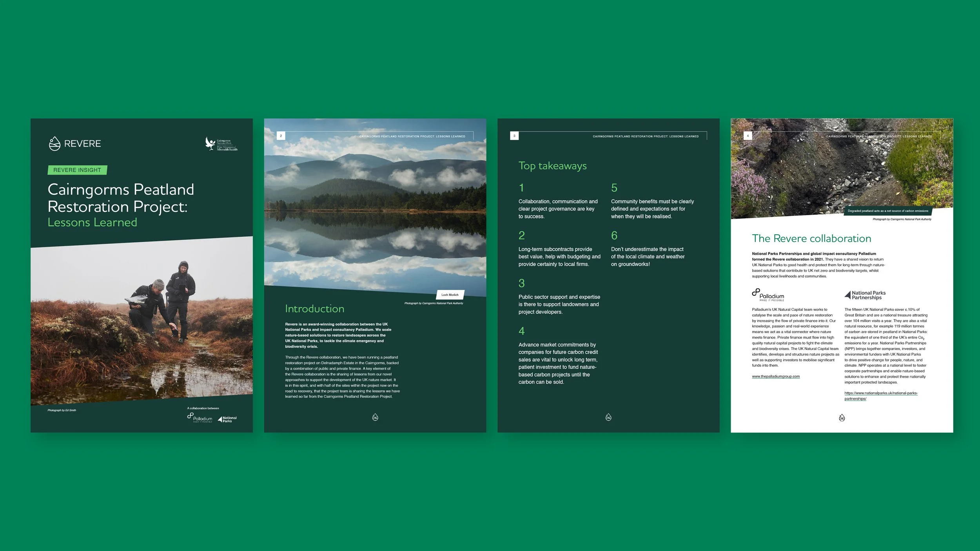980x551 pixels.
Task: Click droplet icon at bottom of Revere collaboration page
Action: (x=842, y=418)
